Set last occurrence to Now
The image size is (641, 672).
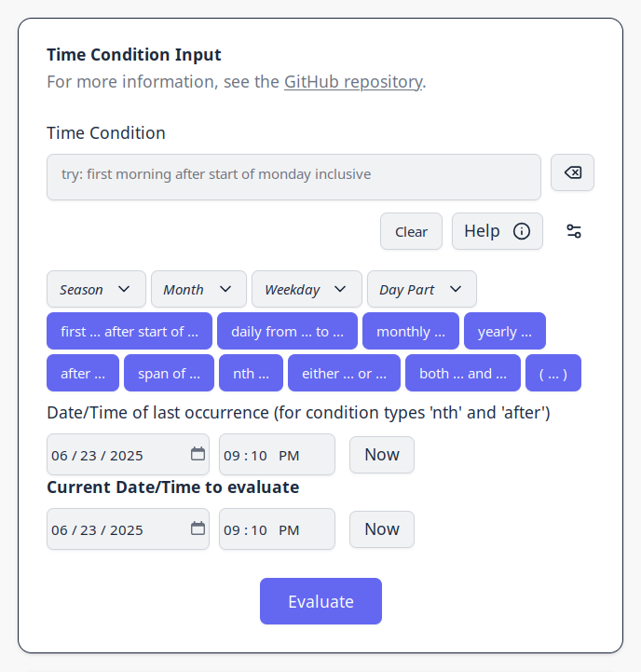click(381, 455)
